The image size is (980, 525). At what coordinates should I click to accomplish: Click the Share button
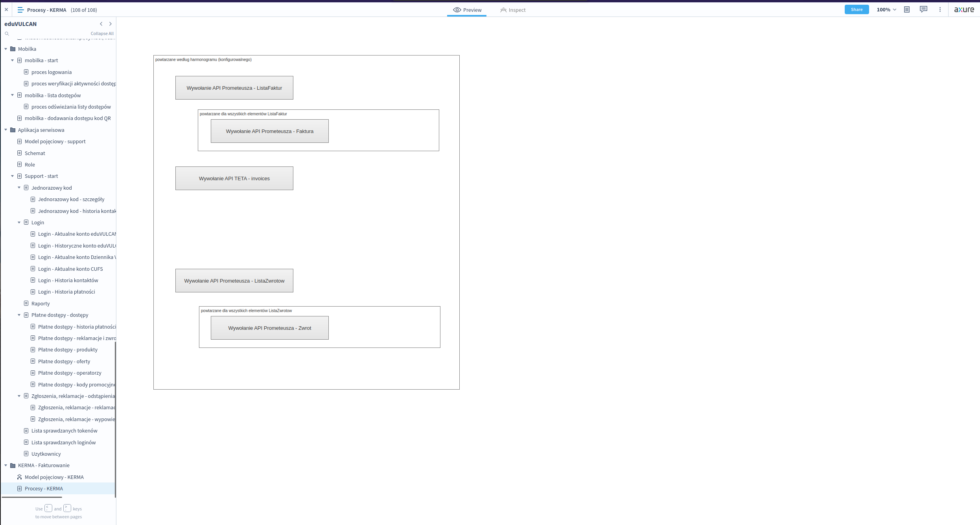[x=857, y=10]
